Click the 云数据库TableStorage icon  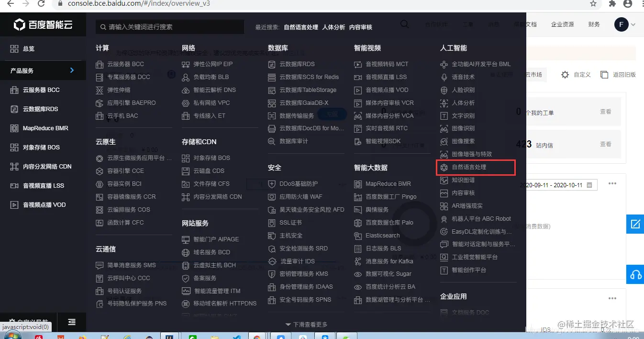pyautogui.click(x=272, y=90)
